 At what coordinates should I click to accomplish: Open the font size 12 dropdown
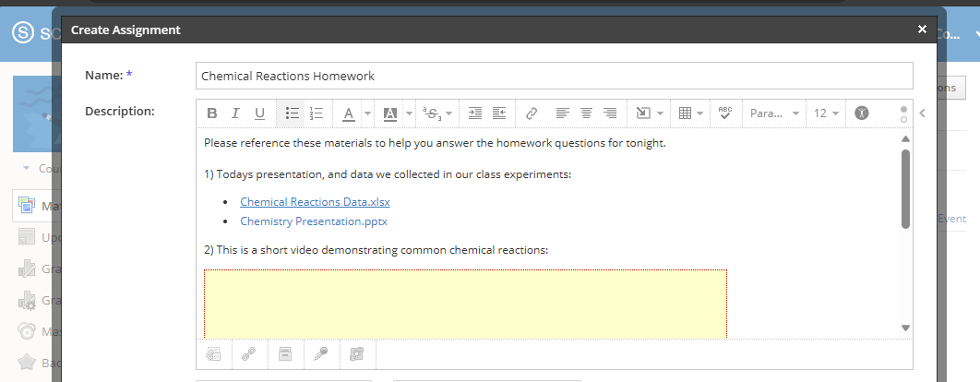(826, 113)
